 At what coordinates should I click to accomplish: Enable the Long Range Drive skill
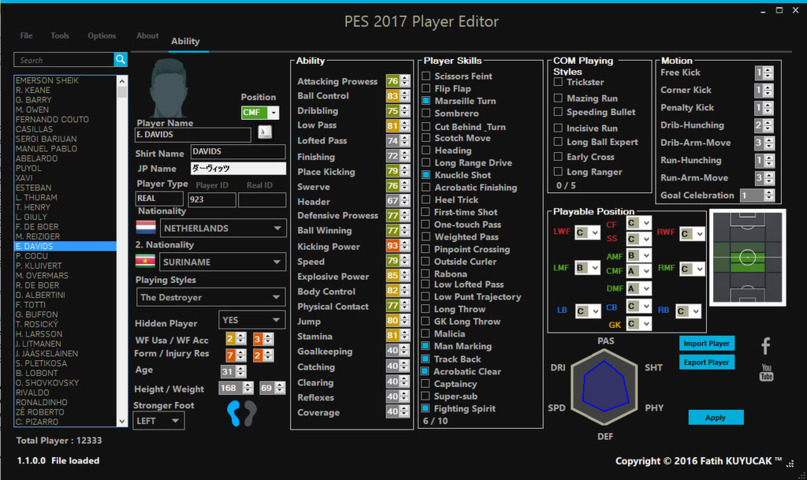[x=426, y=163]
